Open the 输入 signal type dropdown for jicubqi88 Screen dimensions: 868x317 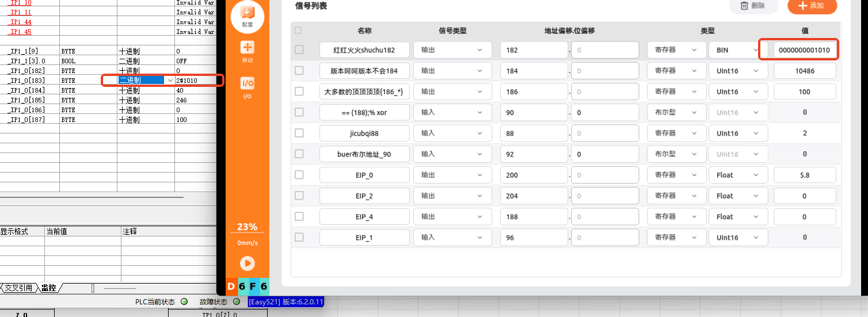[452, 133]
